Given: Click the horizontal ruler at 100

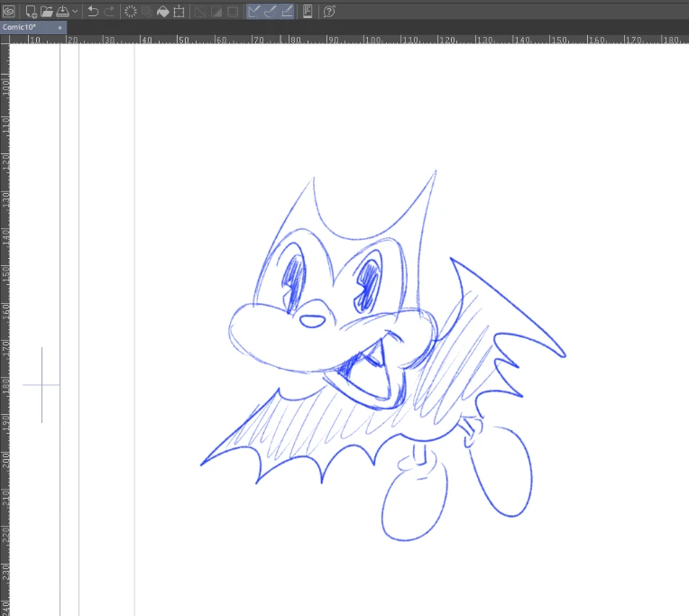Looking at the screenshot, I should tap(372, 40).
